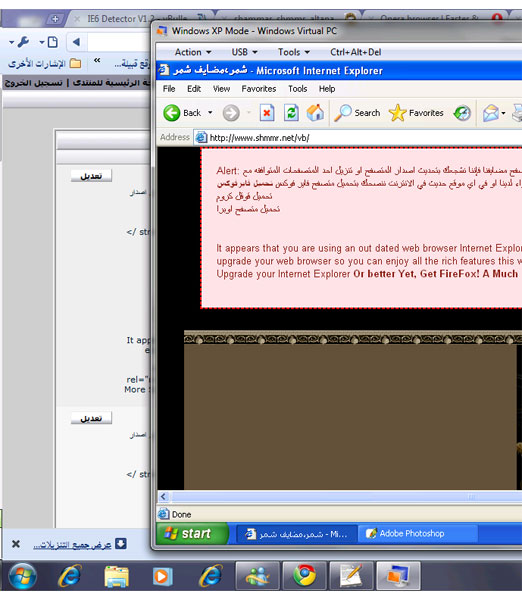Open the IE File menu
Viewport: 522px width, 600px height.
click(x=169, y=89)
